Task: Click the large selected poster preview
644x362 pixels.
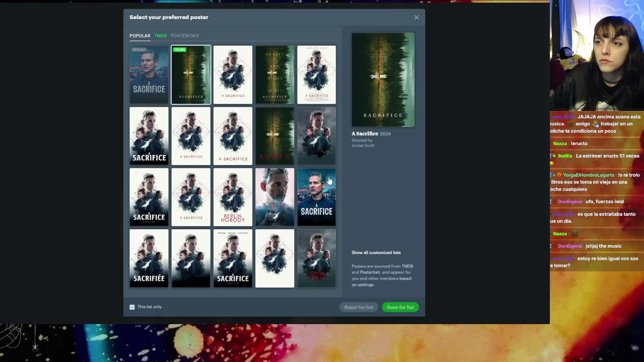Action: 383,80
